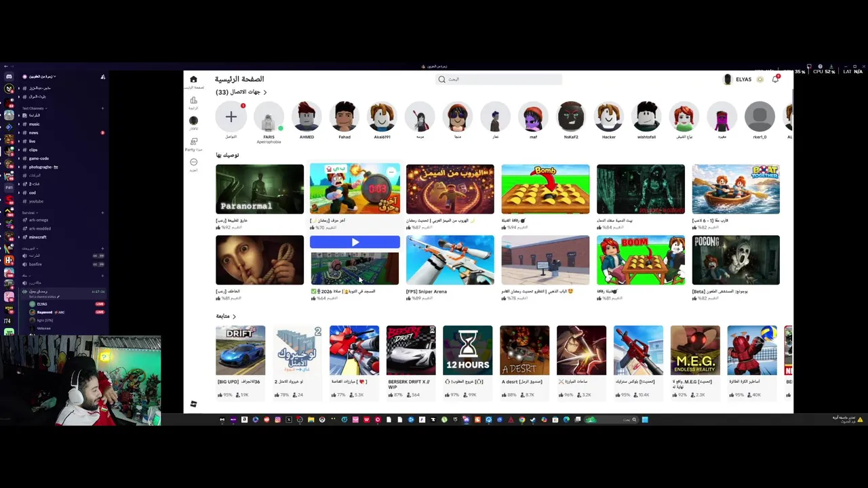Open the Party icon in Roblox sidebar
This screenshot has width=868, height=488.
[x=193, y=142]
